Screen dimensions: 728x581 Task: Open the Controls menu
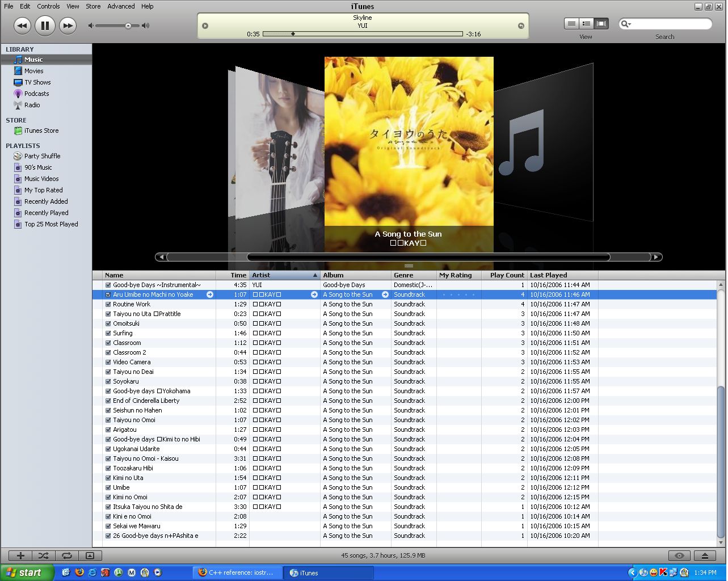pyautogui.click(x=48, y=6)
